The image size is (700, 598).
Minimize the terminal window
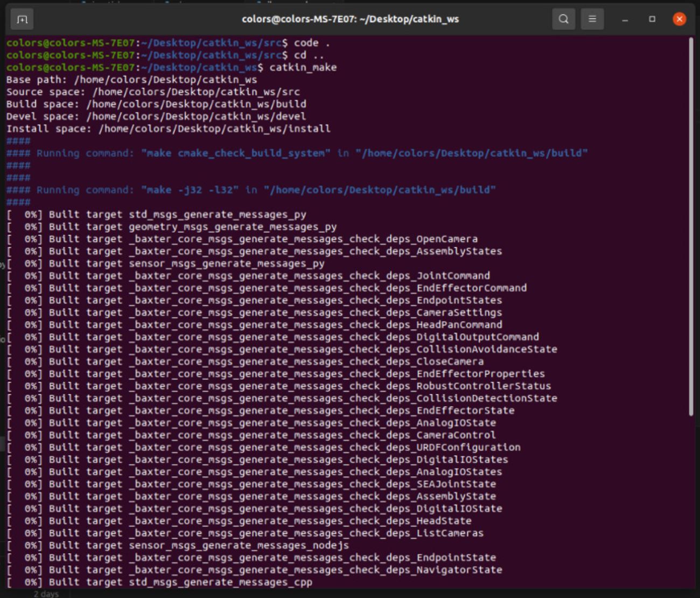pyautogui.click(x=625, y=19)
